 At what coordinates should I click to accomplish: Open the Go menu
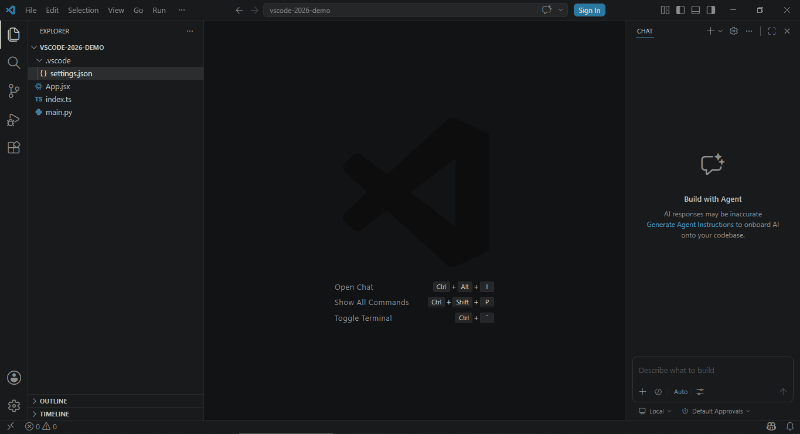pyautogui.click(x=138, y=10)
